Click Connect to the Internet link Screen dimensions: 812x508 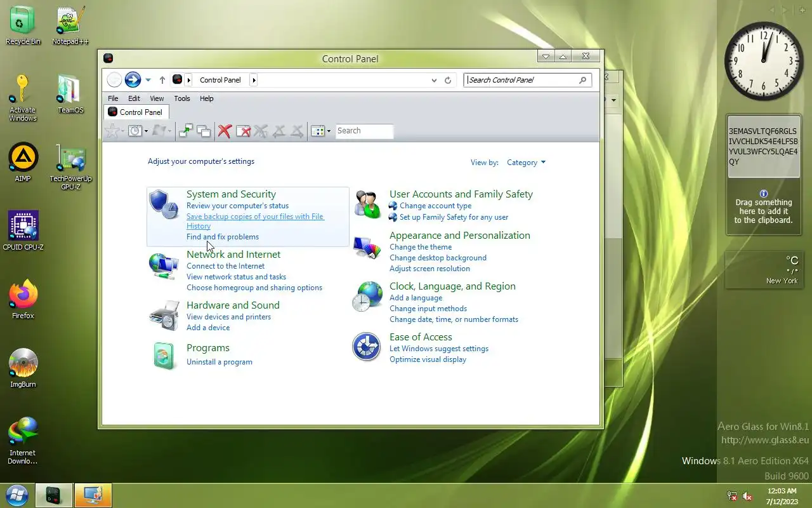pos(225,266)
